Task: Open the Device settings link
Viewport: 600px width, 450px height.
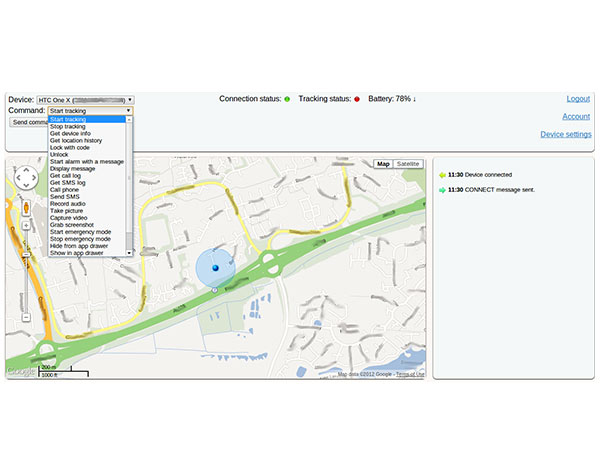Action: click(x=565, y=134)
